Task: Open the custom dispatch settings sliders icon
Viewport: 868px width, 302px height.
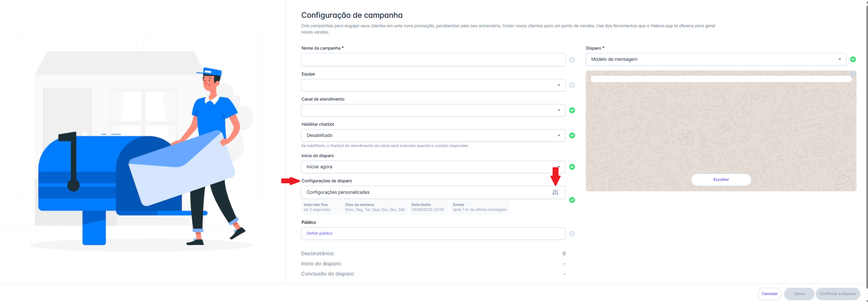Action: 555,192
